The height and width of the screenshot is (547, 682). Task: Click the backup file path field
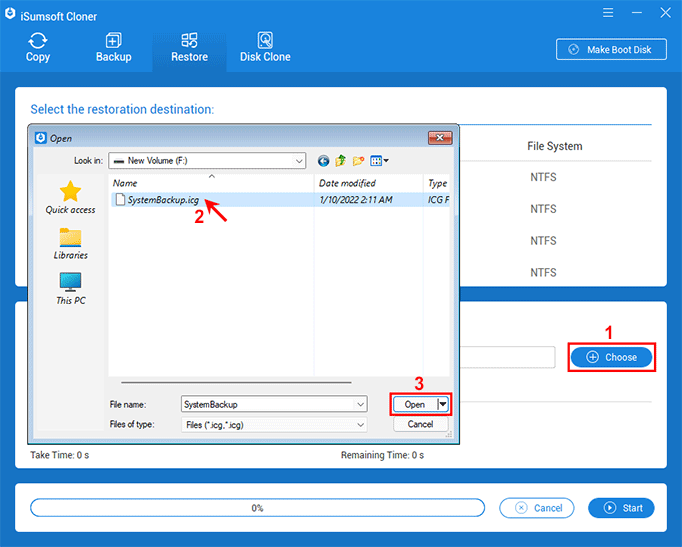(x=507, y=357)
